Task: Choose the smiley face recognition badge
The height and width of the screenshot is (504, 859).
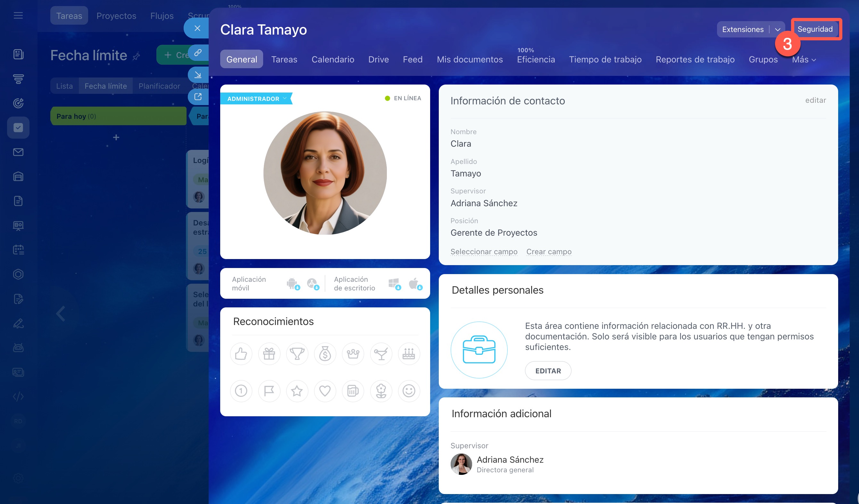Action: point(409,391)
